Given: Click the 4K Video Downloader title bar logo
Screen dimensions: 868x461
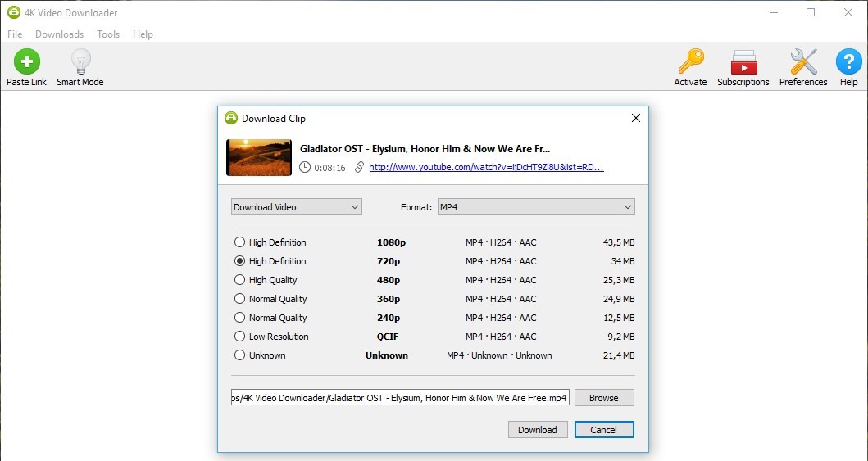Looking at the screenshot, I should pos(13,12).
